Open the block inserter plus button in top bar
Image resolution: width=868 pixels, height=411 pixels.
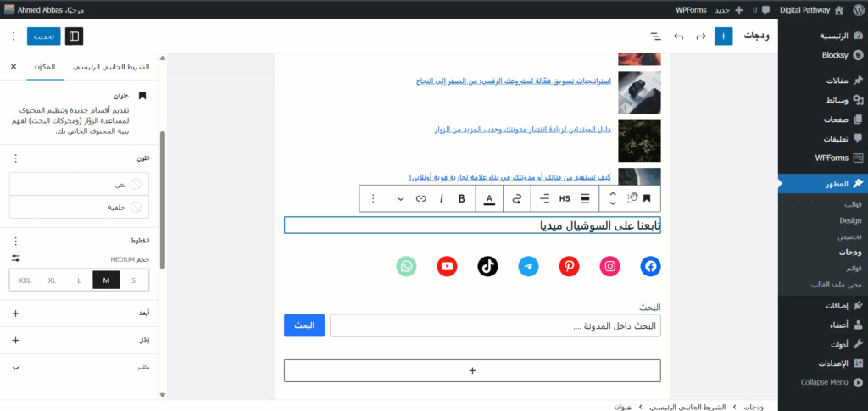coord(723,36)
